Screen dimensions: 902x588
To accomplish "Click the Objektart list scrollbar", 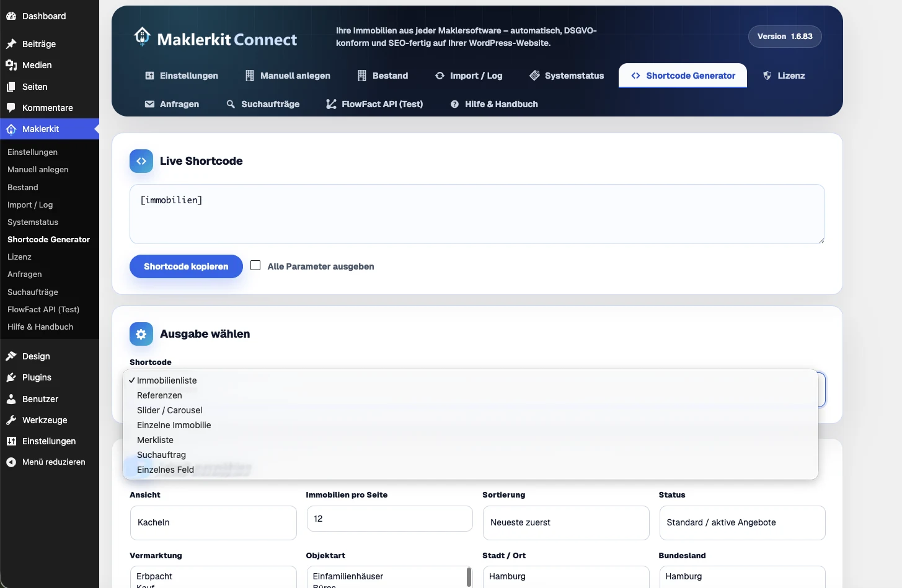I will click(469, 577).
